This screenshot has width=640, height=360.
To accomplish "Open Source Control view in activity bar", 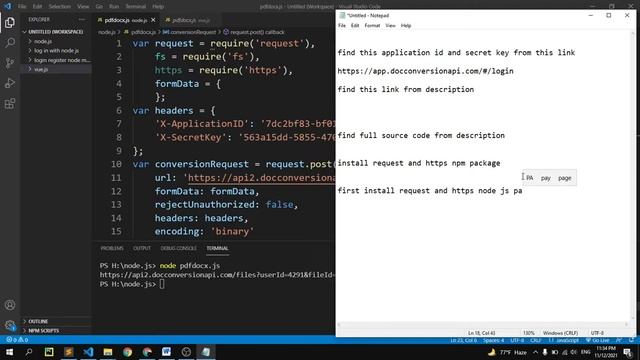I will [x=10, y=63].
